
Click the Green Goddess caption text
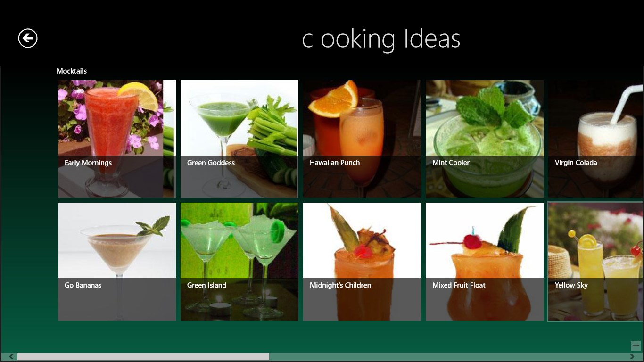[211, 163]
